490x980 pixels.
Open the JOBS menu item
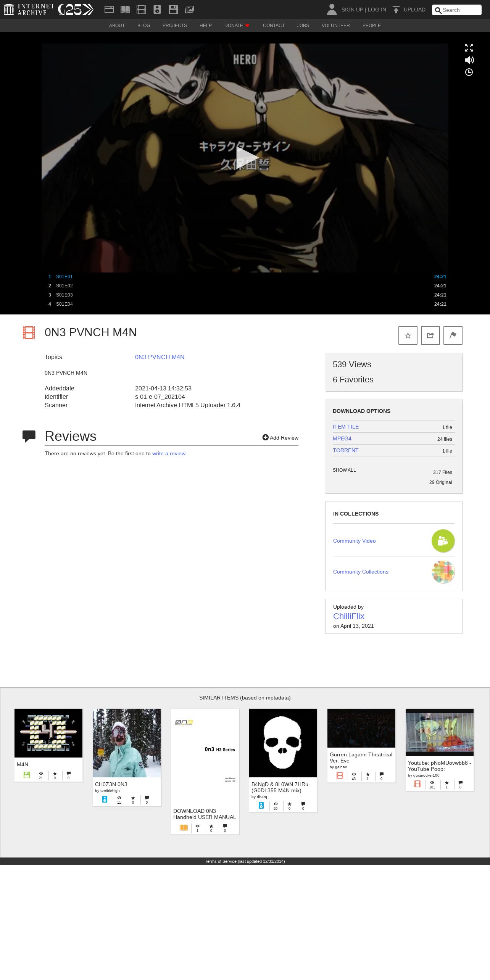303,26
